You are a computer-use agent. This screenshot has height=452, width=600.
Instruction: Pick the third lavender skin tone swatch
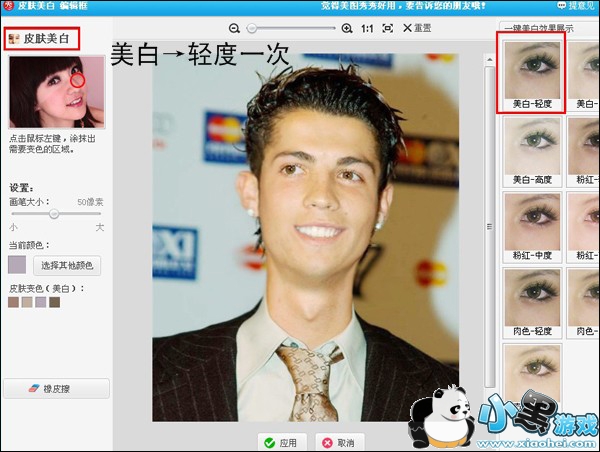coord(41,302)
